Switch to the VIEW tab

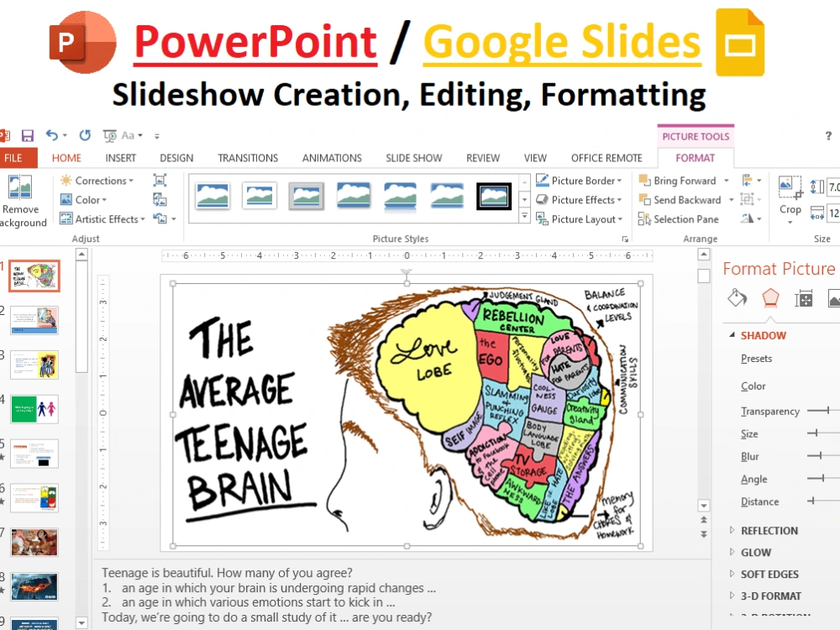click(535, 158)
